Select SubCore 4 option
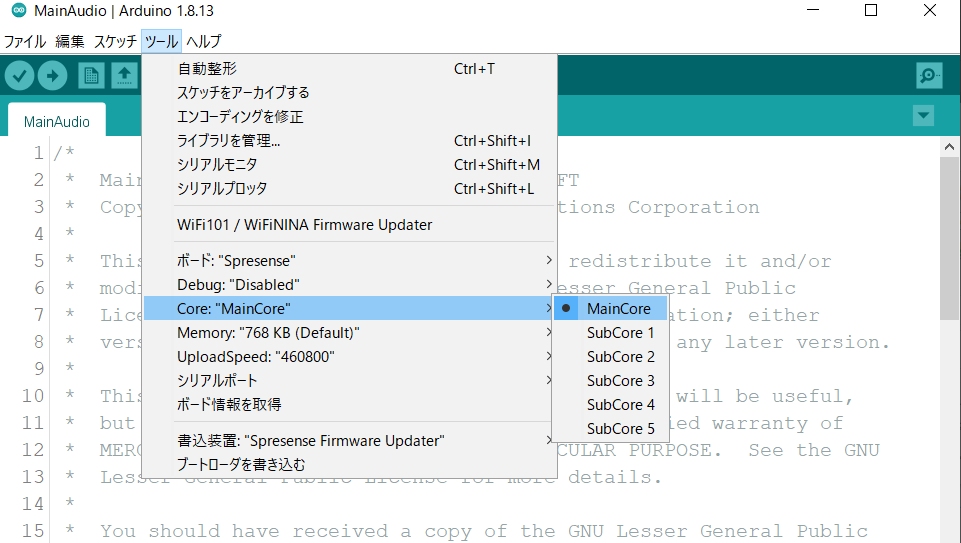 pos(610,404)
